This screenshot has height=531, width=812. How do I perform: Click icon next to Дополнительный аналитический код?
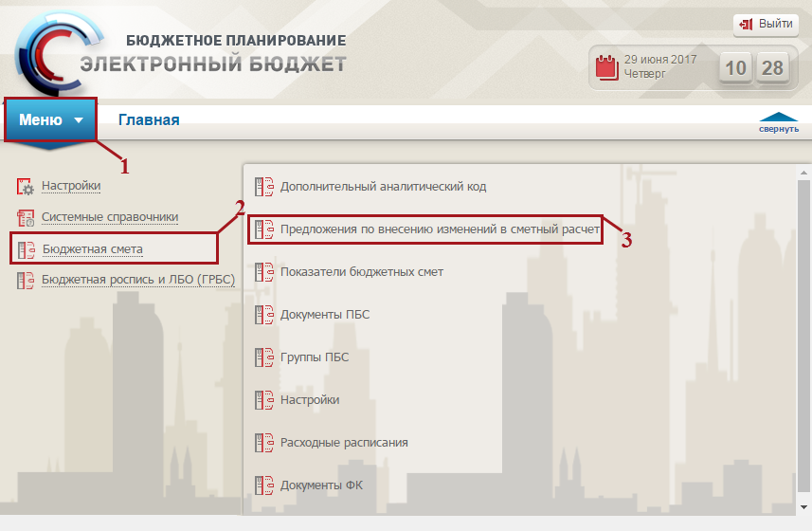pos(263,186)
